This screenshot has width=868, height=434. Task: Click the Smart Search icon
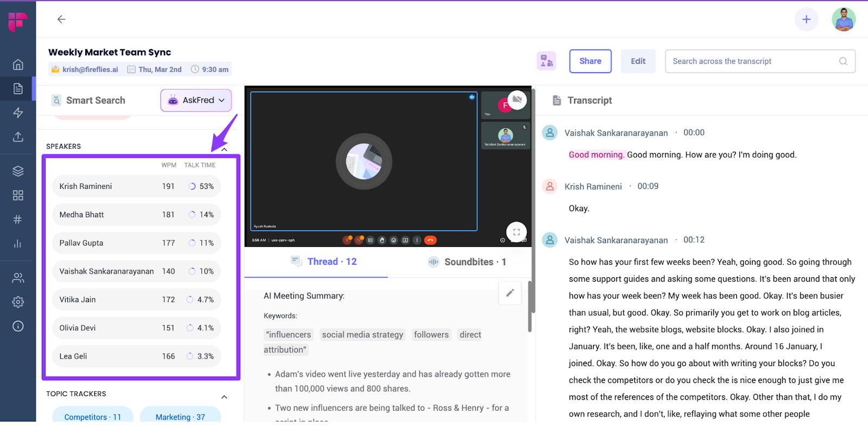click(56, 100)
